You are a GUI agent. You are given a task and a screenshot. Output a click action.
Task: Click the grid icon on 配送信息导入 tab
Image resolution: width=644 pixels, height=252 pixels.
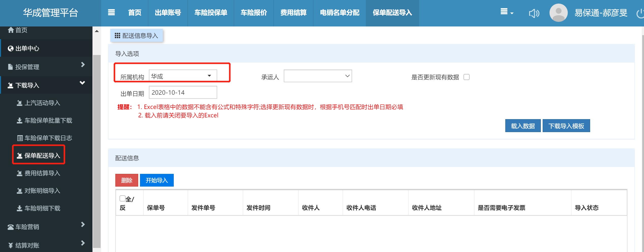[117, 36]
